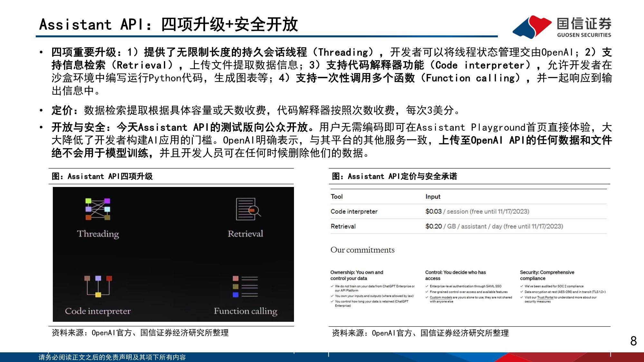Image resolution: width=644 pixels, height=362 pixels.
Task: Open the 'Custom models' underlined link
Action: click(441, 298)
